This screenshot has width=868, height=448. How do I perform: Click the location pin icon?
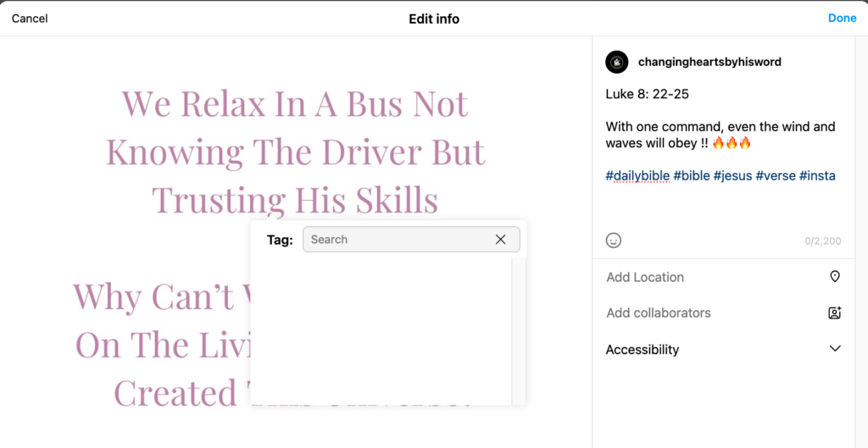tap(834, 277)
